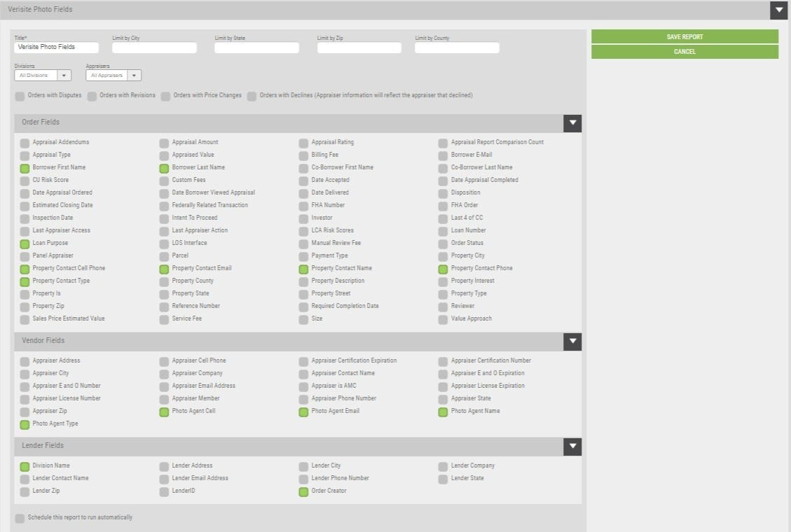791x532 pixels.
Task: Check the LenderID checkbox
Action: pos(164,491)
